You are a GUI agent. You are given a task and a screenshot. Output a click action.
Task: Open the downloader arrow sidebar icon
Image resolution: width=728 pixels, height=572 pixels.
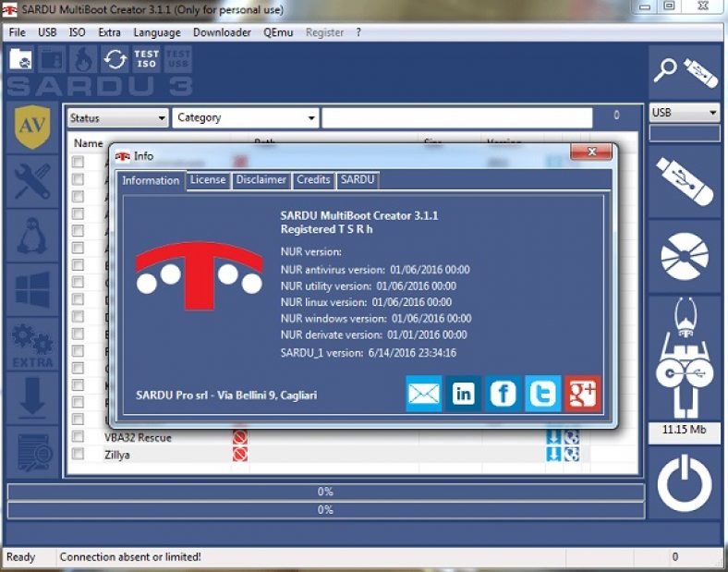32,398
